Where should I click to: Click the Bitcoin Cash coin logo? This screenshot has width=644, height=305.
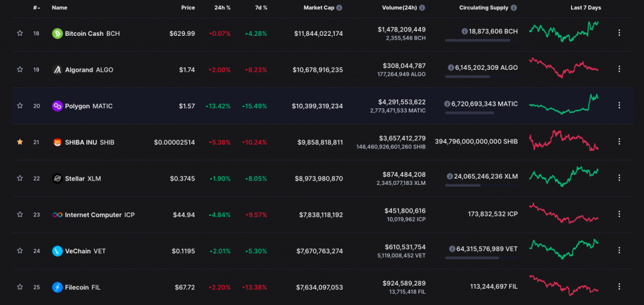[57, 34]
